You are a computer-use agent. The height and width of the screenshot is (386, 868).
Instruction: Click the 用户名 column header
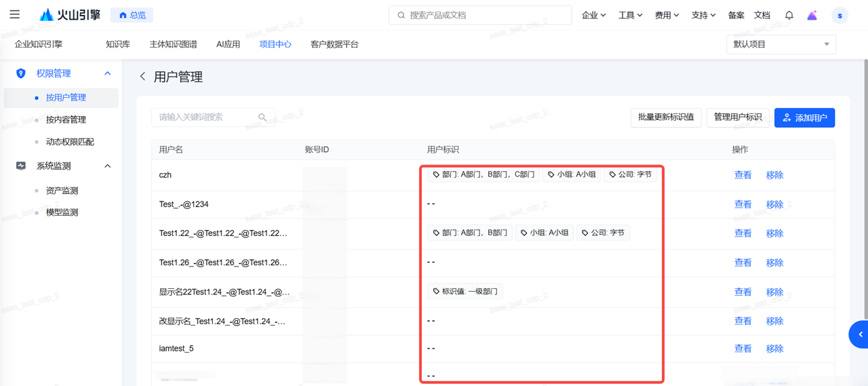(171, 149)
